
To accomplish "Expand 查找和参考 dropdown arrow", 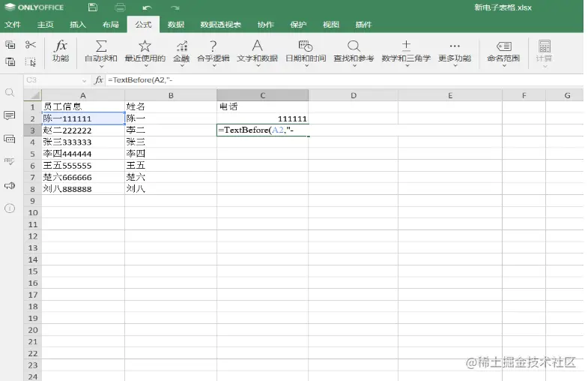I will (354, 66).
